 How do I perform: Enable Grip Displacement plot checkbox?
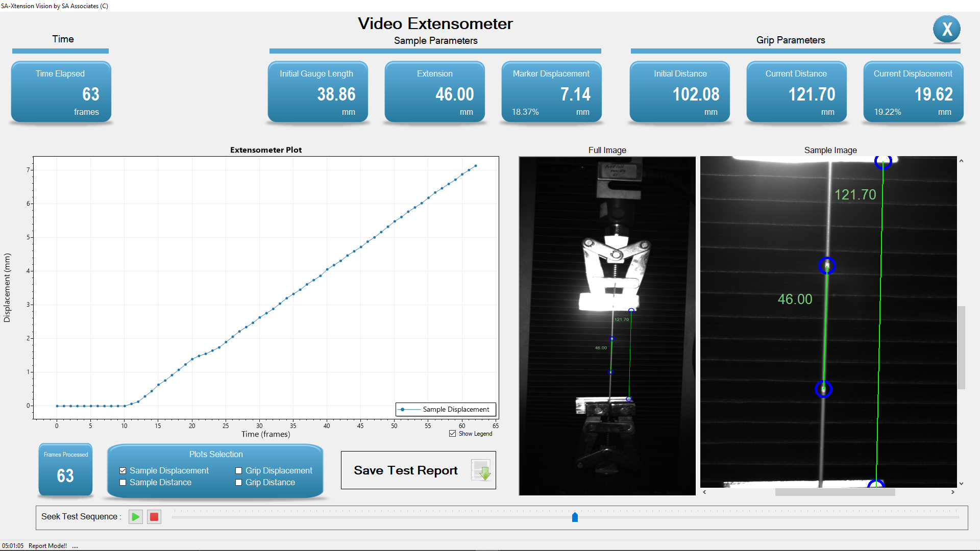click(238, 470)
